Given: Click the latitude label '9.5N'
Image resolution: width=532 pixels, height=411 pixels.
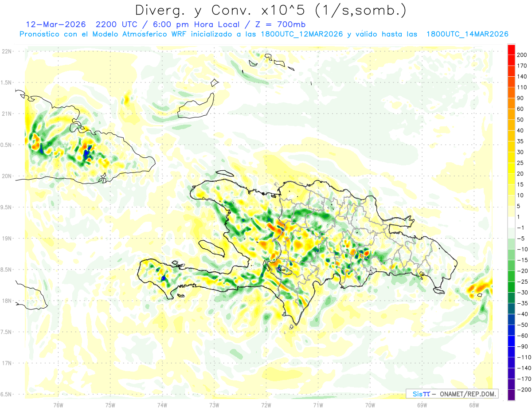Looking at the screenshot, I should coord(7,207).
